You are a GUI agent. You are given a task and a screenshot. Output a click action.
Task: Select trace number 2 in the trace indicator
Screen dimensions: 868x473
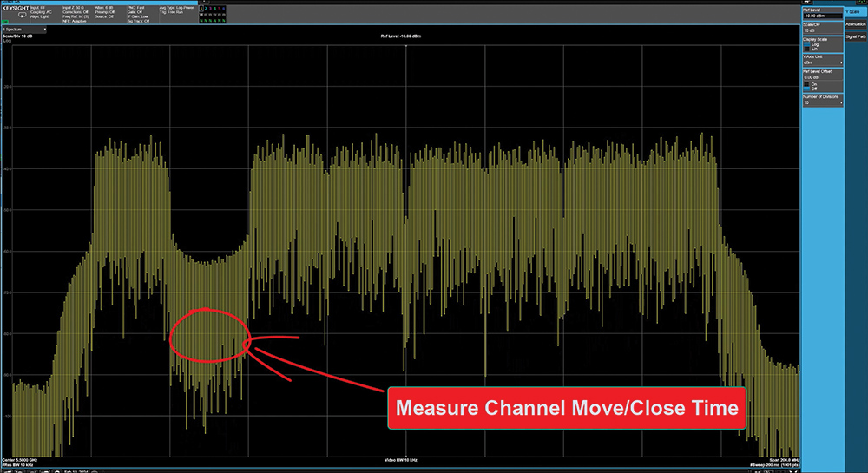tap(206, 9)
